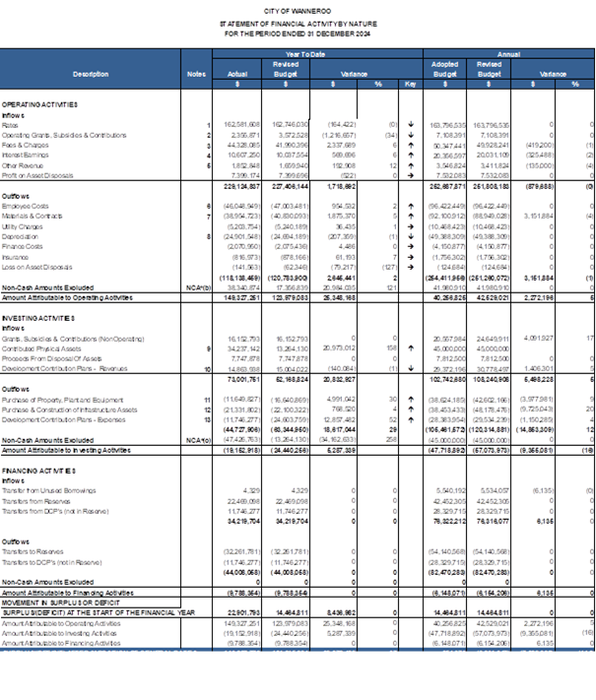596x700 pixels.
Task: Click the Key arrow icon in the Other Revenue row
Action: pos(411,163)
